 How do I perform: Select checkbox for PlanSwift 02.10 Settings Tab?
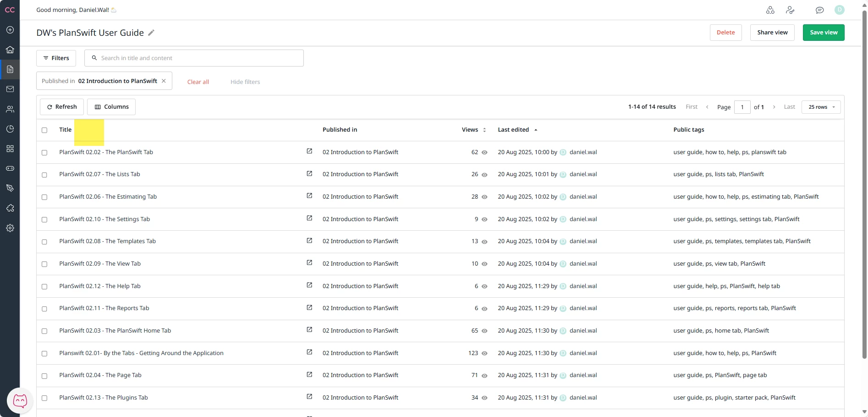click(44, 220)
